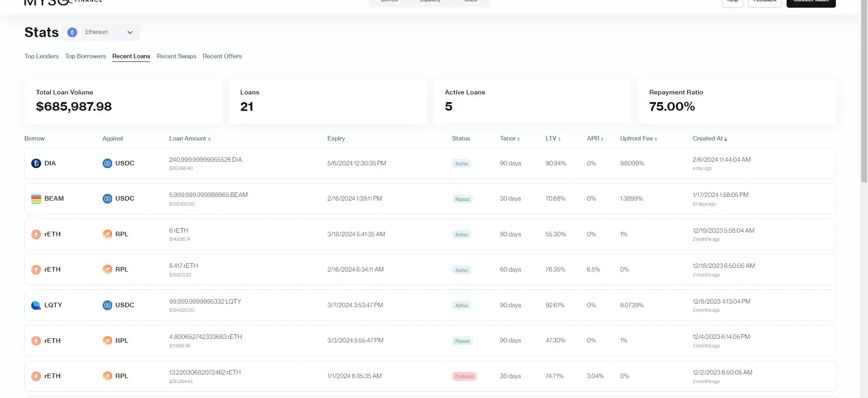Screen dimensions: 868x398
Task: Click the Repaid badge on the BEAM loan
Action: coord(462,199)
